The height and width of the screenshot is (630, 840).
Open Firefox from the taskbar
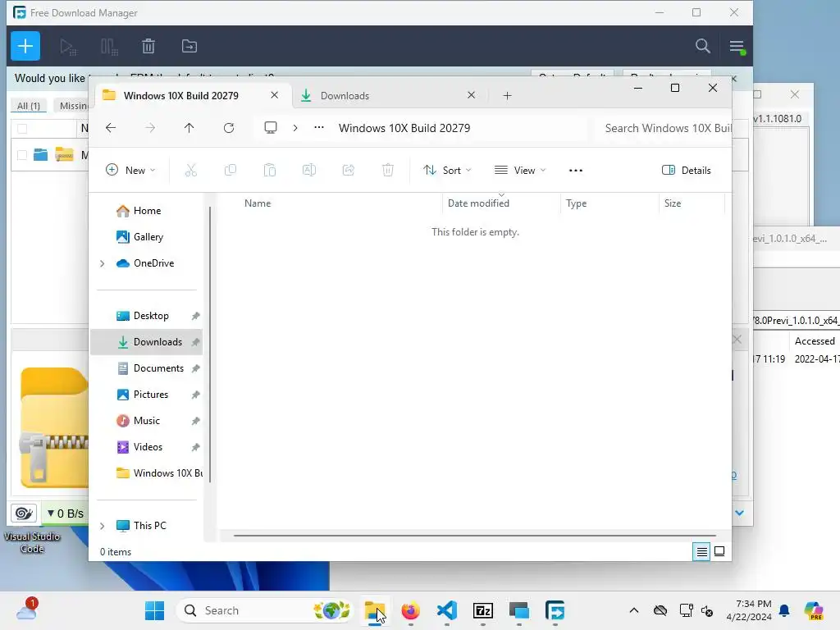tap(411, 610)
